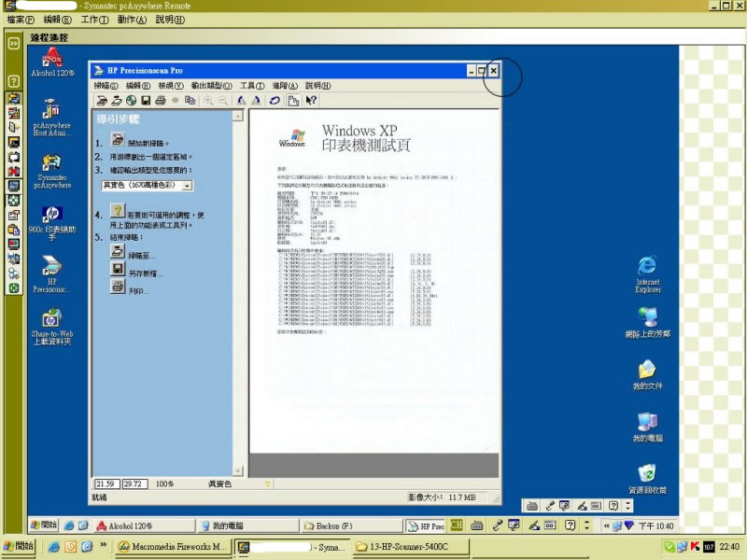
Task: Switch to 我的電腦 on remote taskbar
Action: coord(247,525)
